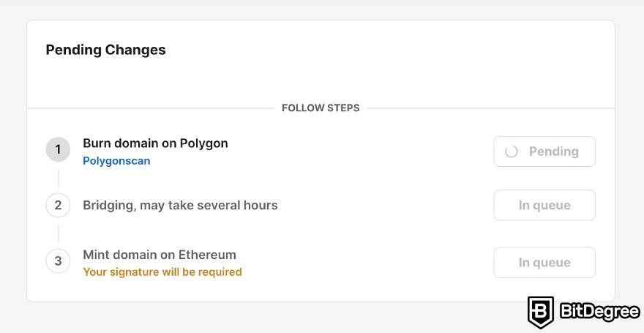Click the connector line between steps 1 and 2
This screenshot has width=644, height=333.
(58, 177)
